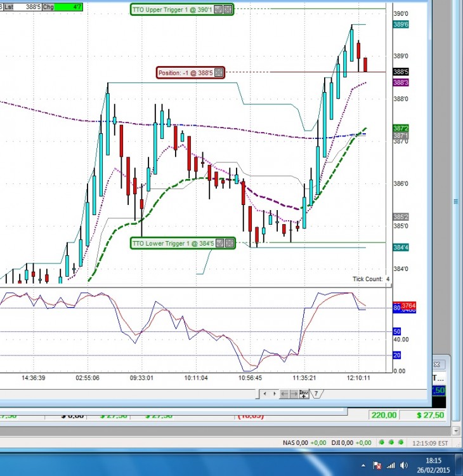The width and height of the screenshot is (463, 476).
Task: Click the long right arrow navigation button
Action: click(x=294, y=394)
